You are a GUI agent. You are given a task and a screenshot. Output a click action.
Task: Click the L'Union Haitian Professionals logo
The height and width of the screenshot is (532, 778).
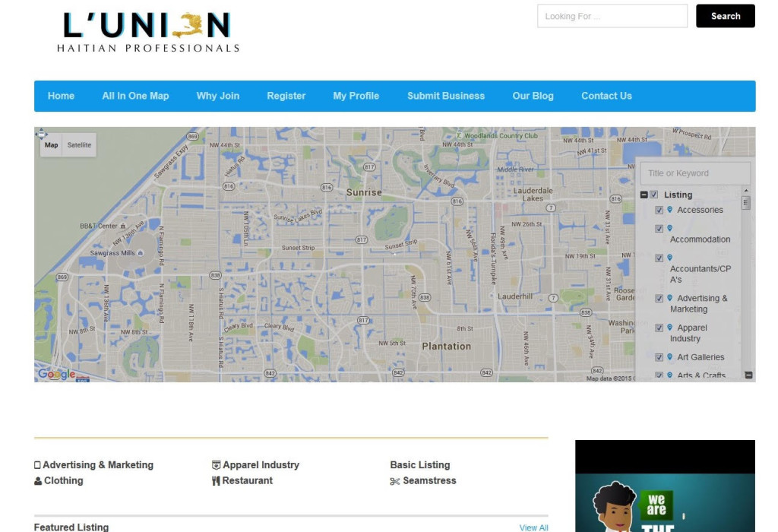point(147,32)
